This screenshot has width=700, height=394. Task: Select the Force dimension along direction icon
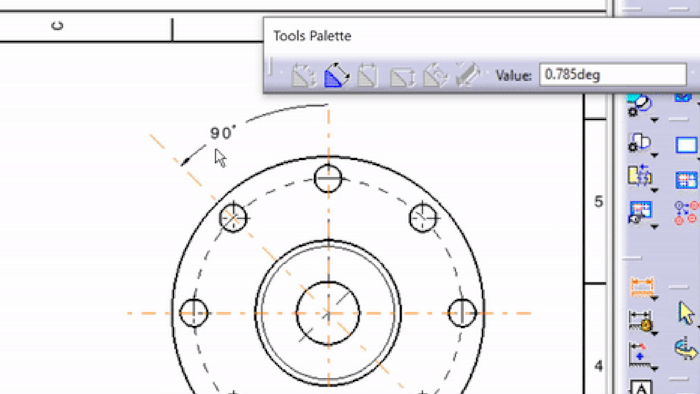[x=435, y=75]
